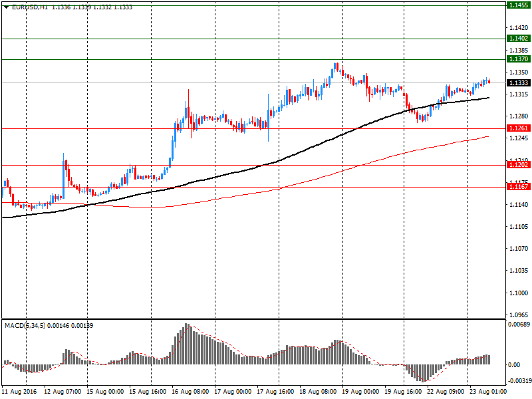Click the 1.1000 price axis value

pyautogui.click(x=519, y=293)
